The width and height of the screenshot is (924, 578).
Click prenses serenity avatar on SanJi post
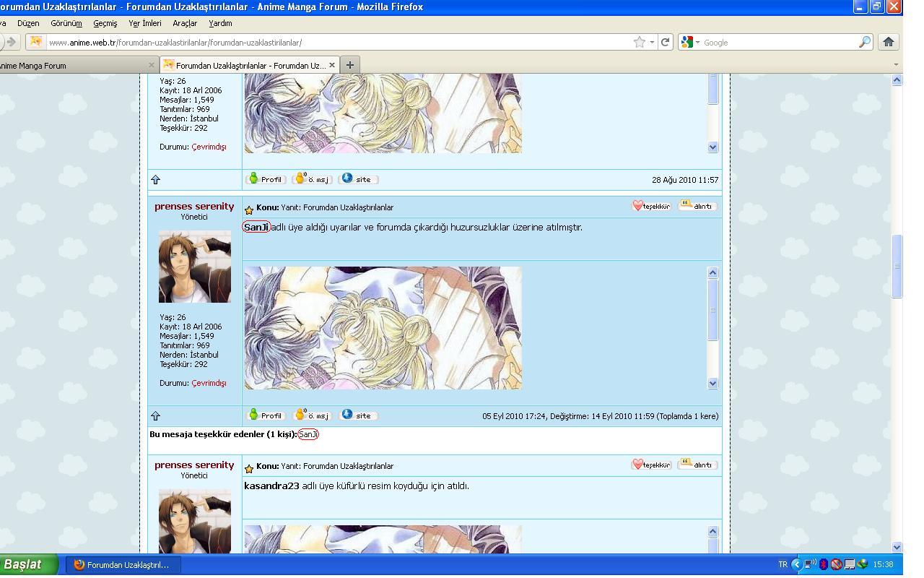click(x=195, y=267)
